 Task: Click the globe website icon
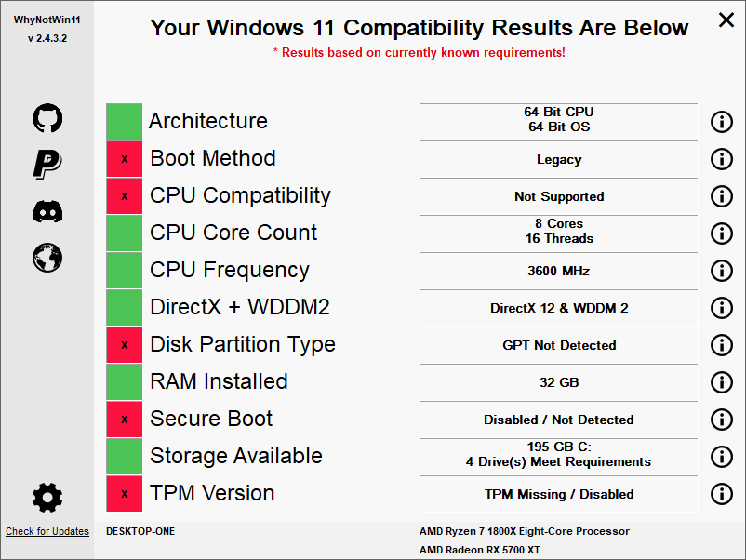coord(47,257)
